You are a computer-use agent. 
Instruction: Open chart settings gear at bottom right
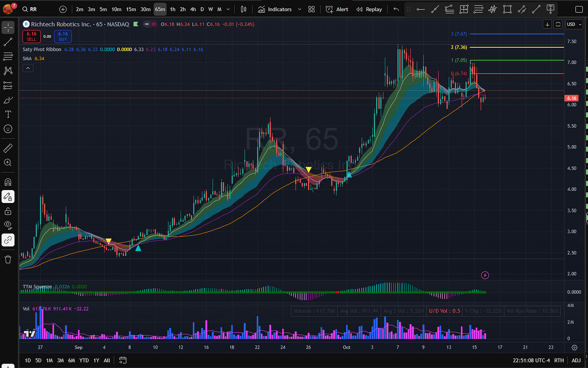[x=575, y=347]
